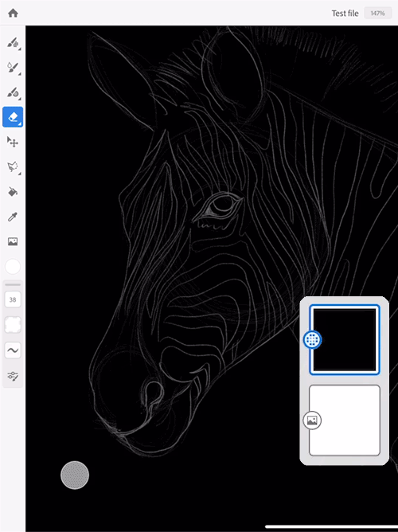Go to Home screen icon
The height and width of the screenshot is (532, 398).
click(13, 14)
